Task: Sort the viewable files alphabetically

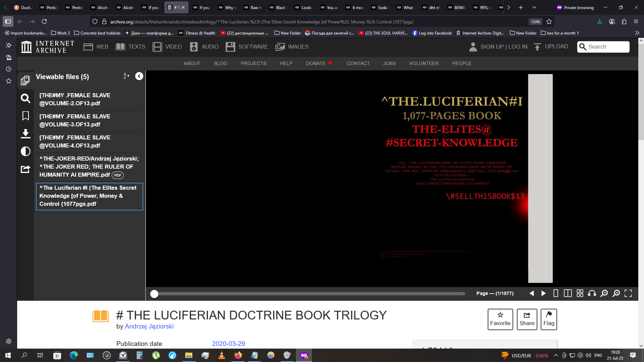Action: 126,76
